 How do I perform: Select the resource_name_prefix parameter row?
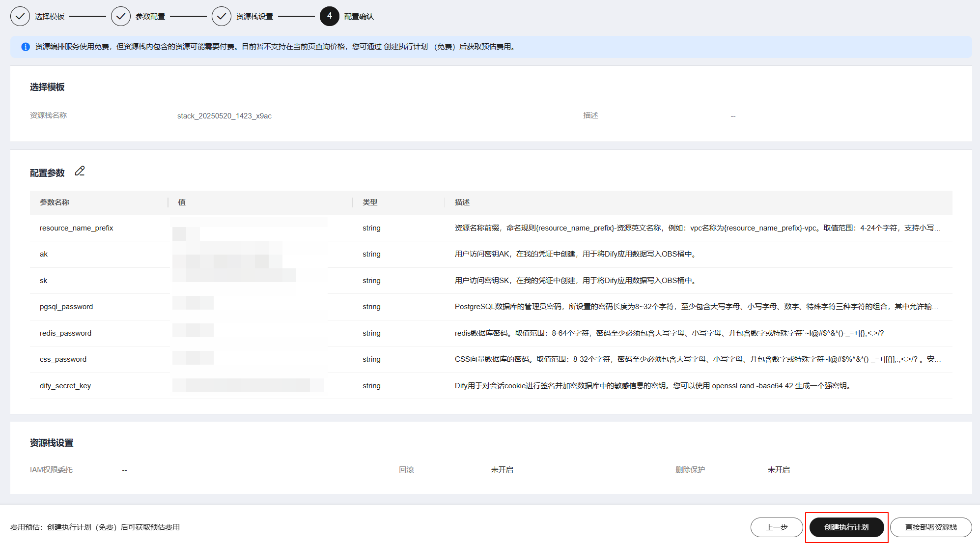point(77,228)
